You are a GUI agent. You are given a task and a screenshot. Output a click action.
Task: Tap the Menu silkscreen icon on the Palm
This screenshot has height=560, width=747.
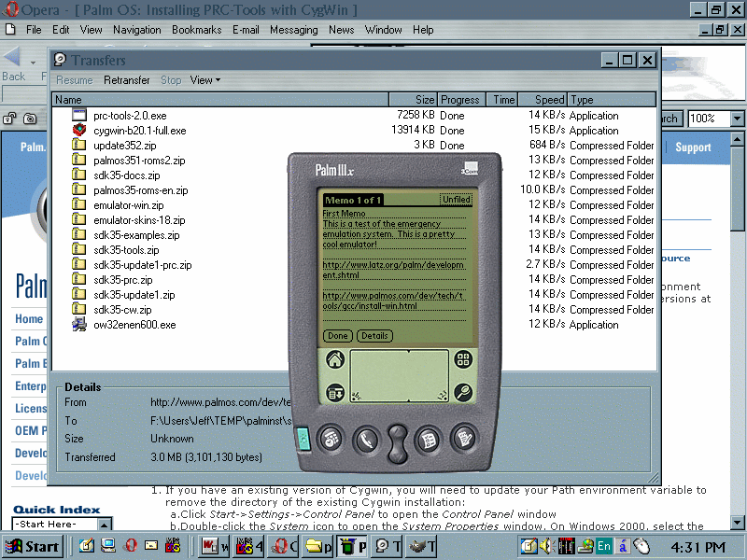coord(335,392)
